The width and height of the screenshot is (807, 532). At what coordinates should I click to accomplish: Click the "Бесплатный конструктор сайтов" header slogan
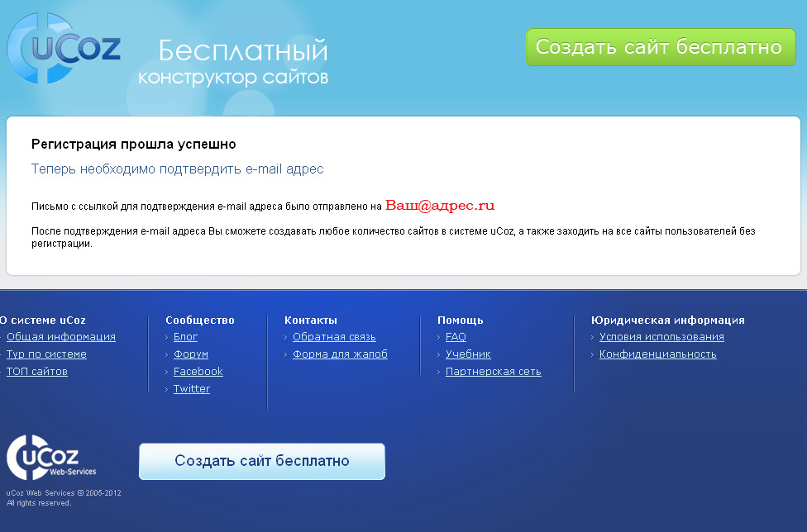[x=233, y=62]
